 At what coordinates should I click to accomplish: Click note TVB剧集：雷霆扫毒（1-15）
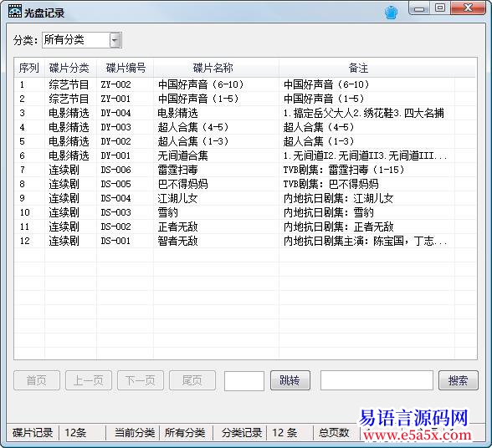pyautogui.click(x=344, y=170)
